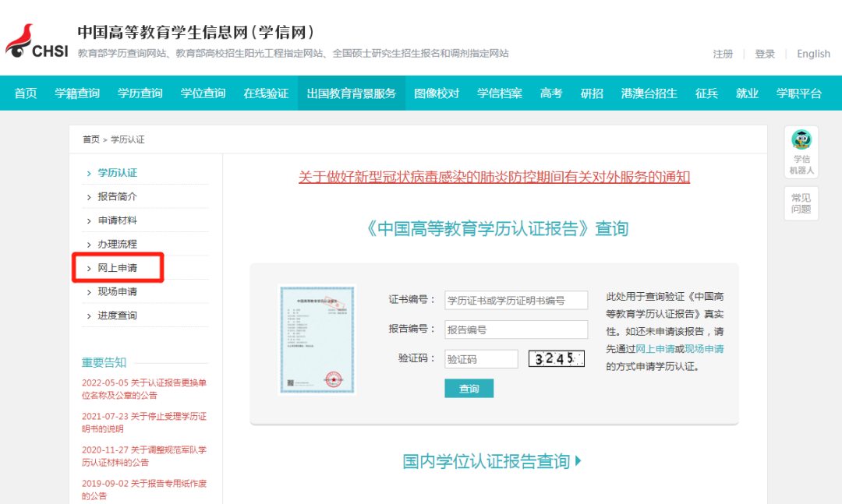Open 港澳台招生 in the navigation bar
The width and height of the screenshot is (842, 504).
pyautogui.click(x=649, y=93)
